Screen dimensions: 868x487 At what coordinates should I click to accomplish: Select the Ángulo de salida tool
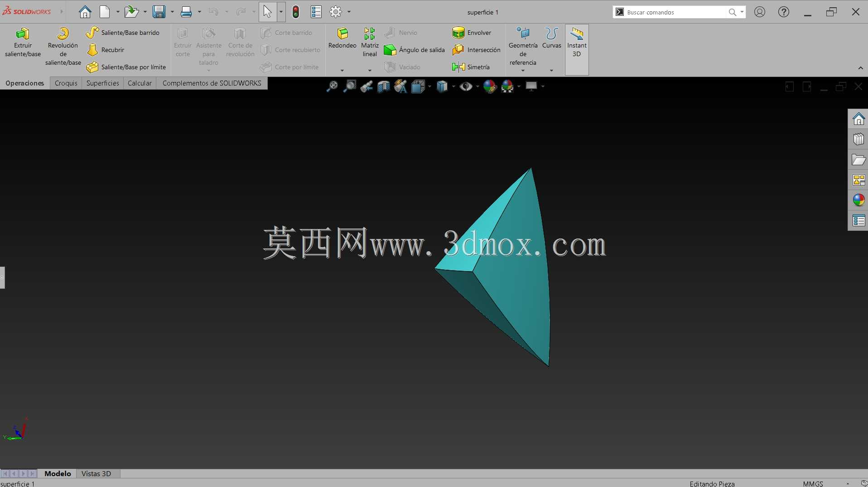pyautogui.click(x=414, y=50)
